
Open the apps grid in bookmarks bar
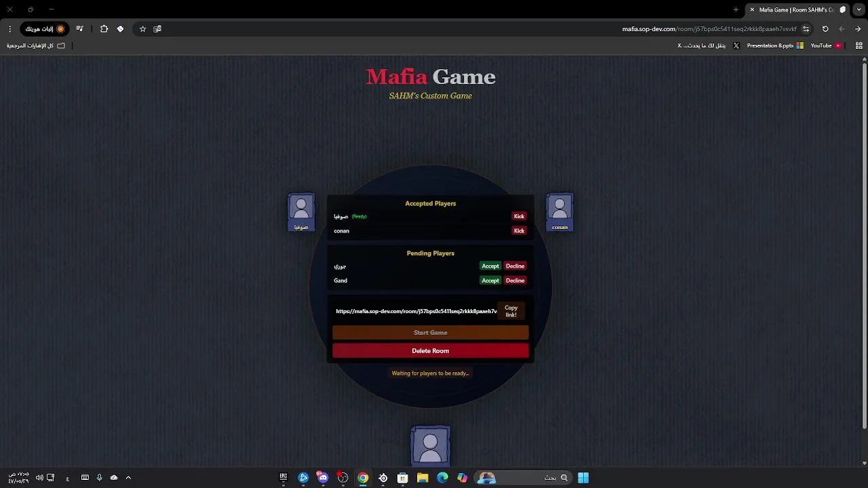[859, 45]
